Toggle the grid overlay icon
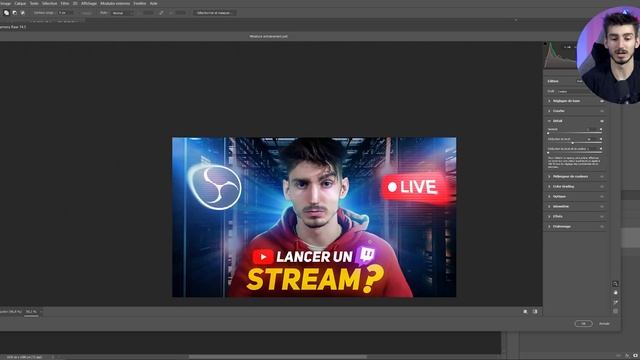The width and height of the screenshot is (640, 360). pyautogui.click(x=615, y=311)
